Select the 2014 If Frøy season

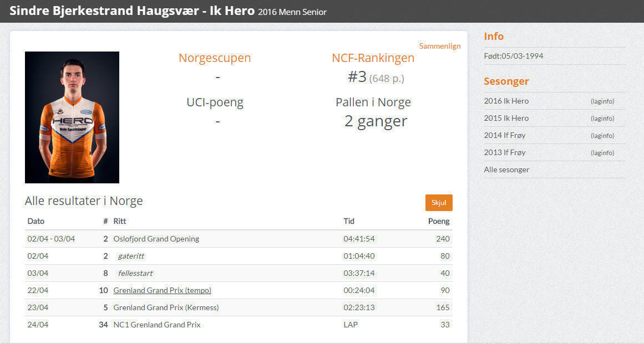coord(504,135)
